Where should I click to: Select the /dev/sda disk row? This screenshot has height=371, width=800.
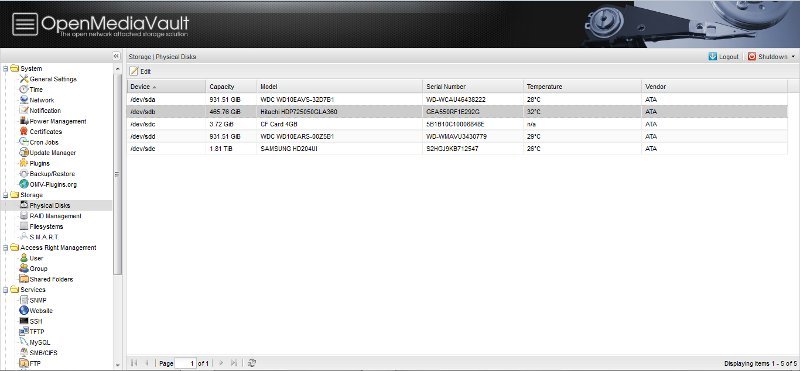[x=457, y=99]
